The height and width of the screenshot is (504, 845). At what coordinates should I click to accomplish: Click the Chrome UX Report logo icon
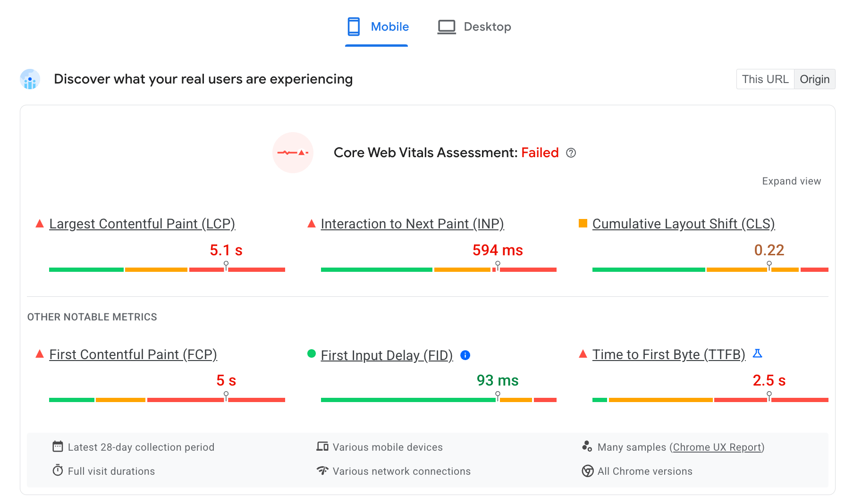click(587, 446)
